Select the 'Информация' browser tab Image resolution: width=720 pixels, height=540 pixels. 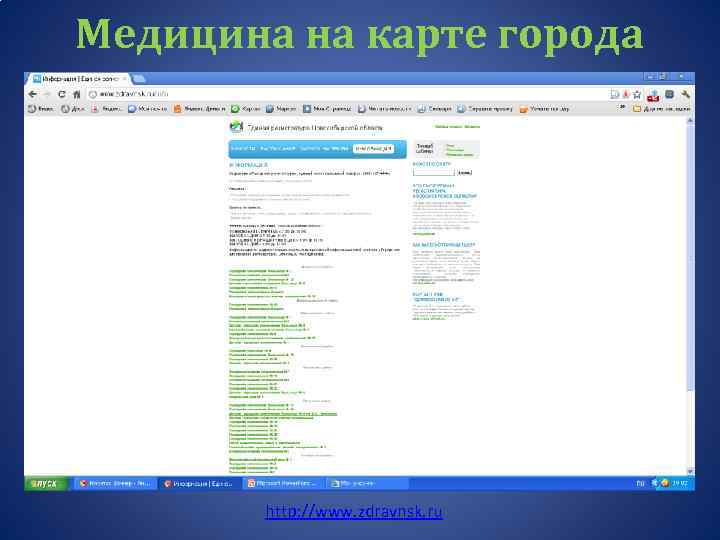[x=78, y=79]
